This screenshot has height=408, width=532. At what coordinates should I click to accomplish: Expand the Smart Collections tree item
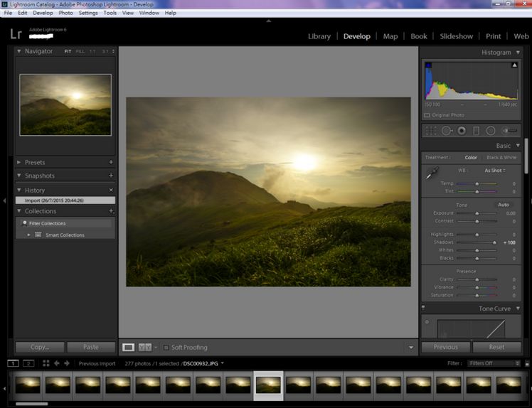[x=29, y=235]
